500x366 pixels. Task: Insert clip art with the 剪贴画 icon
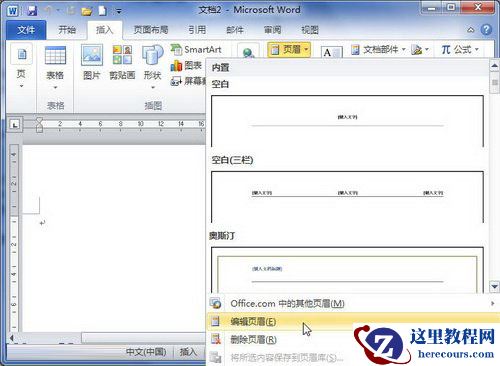click(122, 63)
